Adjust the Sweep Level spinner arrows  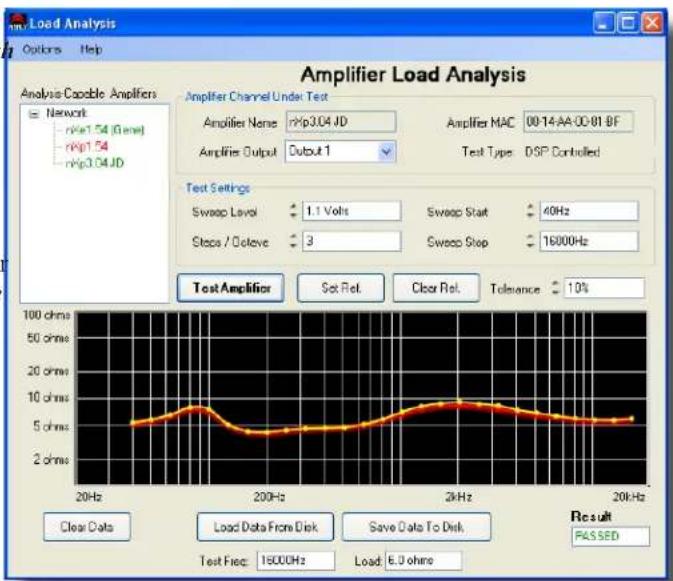coord(293,211)
